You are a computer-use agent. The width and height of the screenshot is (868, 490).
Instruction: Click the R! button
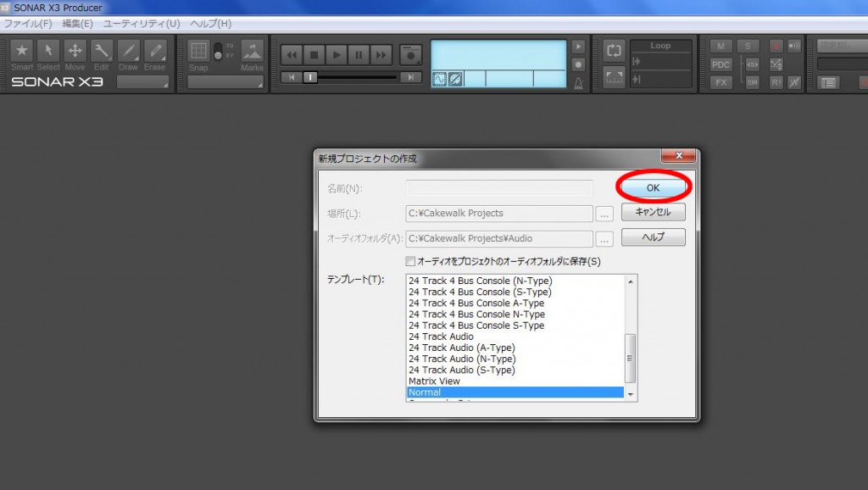click(x=776, y=82)
